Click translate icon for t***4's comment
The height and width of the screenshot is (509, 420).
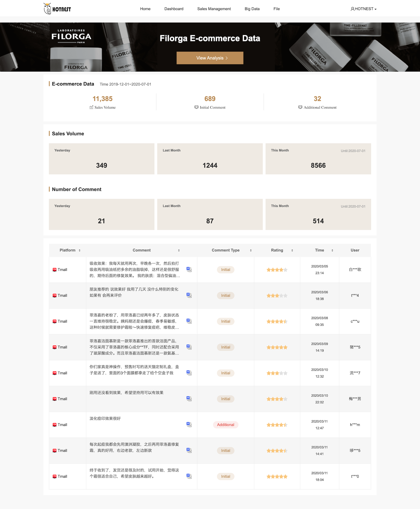pos(189,295)
